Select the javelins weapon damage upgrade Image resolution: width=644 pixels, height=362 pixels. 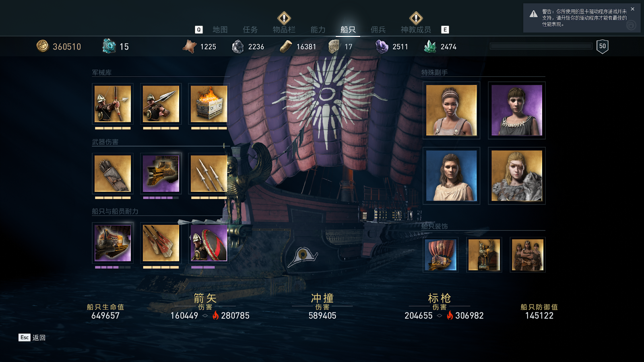click(x=209, y=173)
